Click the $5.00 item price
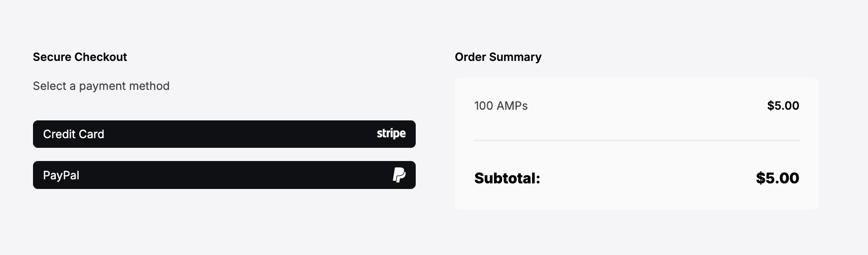Screen dimensions: 868x255 tap(783, 106)
